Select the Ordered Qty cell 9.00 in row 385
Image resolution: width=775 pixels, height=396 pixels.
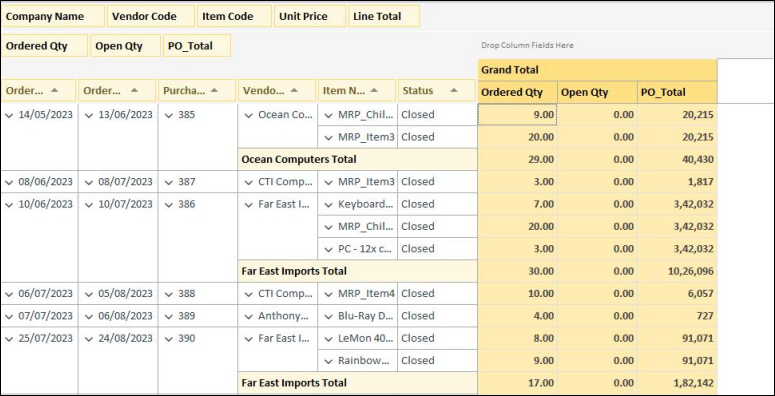[x=517, y=115]
